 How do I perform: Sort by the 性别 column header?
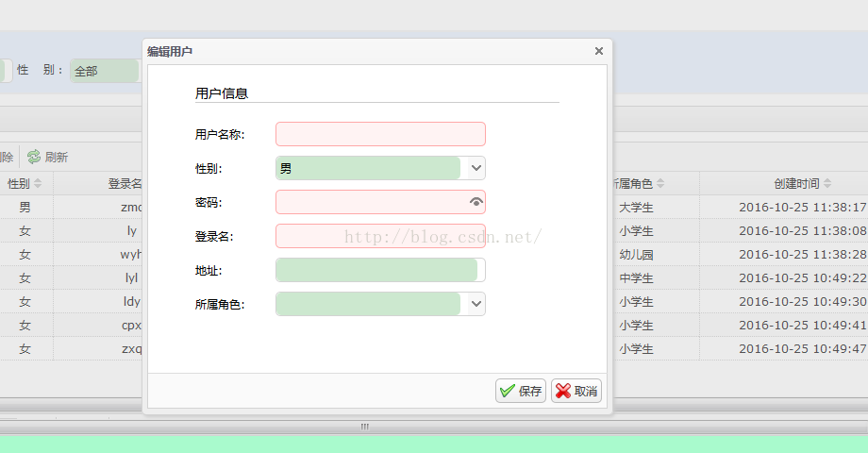[25, 183]
